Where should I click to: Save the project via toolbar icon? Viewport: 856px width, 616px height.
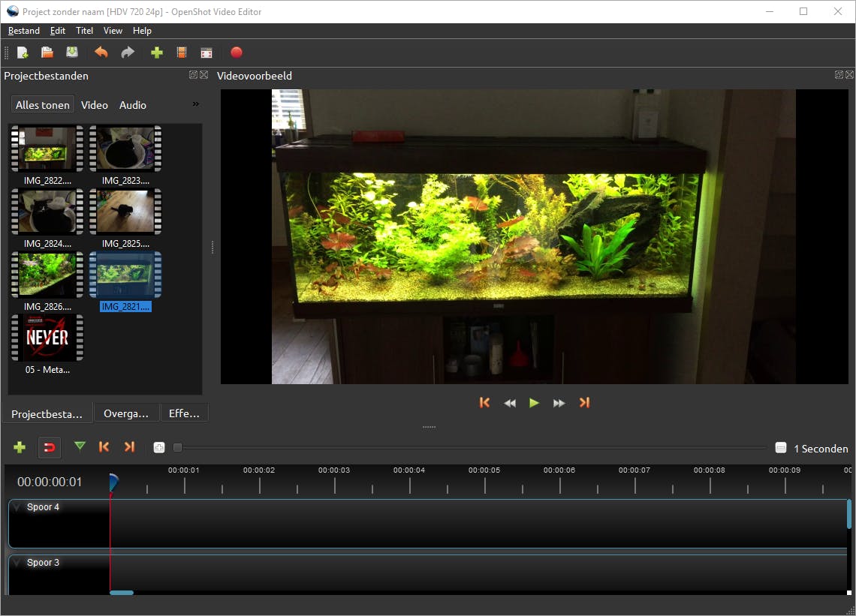[72, 53]
